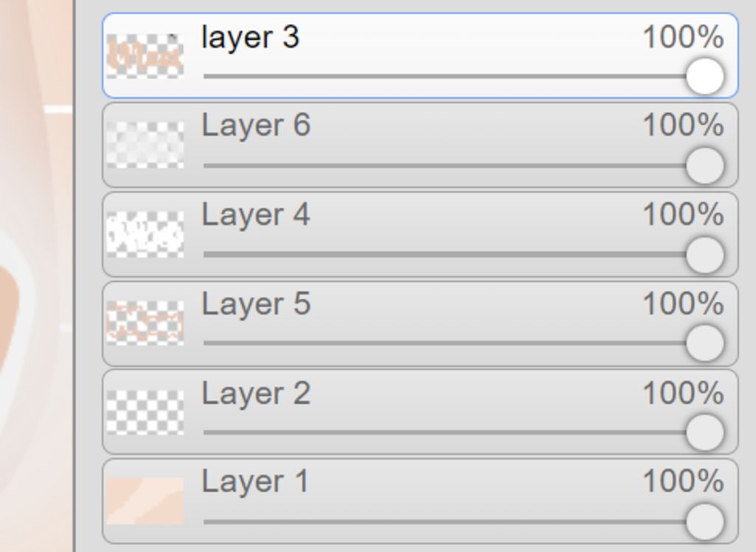The width and height of the screenshot is (756, 552).
Task: Select the Layer 1 name text
Action: click(255, 481)
